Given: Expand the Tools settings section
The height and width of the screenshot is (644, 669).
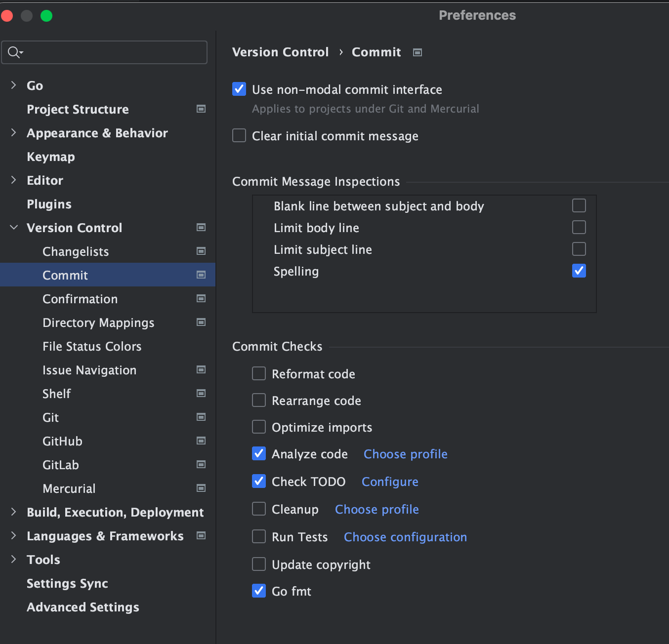Looking at the screenshot, I should [x=13, y=559].
